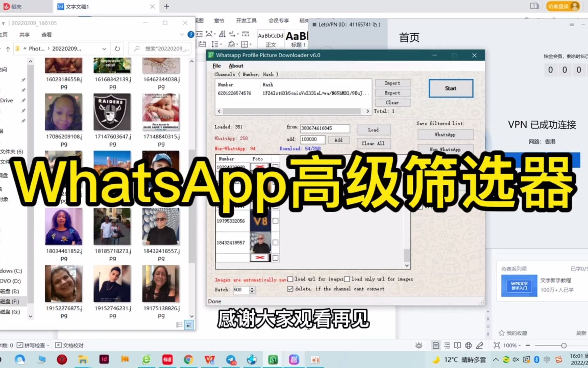Image resolution: width=588 pixels, height=368 pixels.
Task: Open the WPS 开发工具 ribbon tab
Action: [246, 21]
